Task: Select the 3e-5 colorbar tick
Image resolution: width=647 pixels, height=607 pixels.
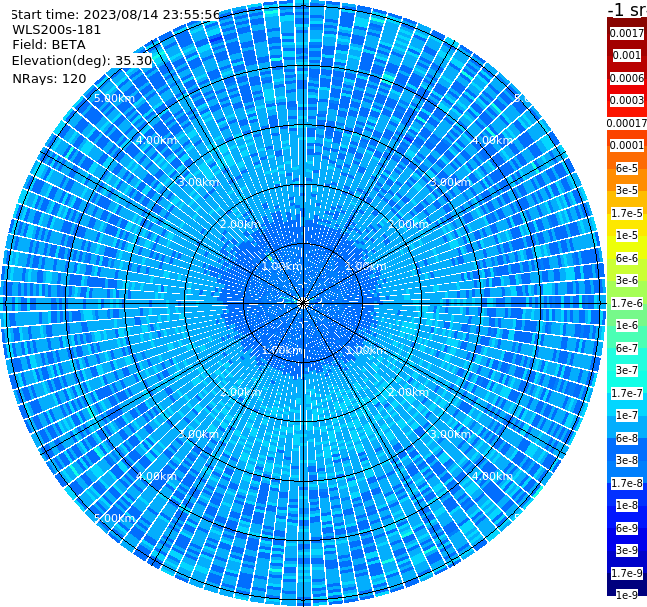Action: point(627,190)
